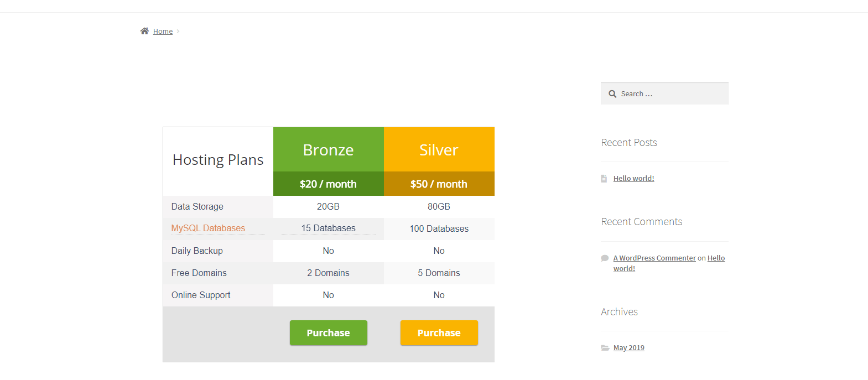
Task: Focus the Search input field
Action: pyautogui.click(x=664, y=93)
